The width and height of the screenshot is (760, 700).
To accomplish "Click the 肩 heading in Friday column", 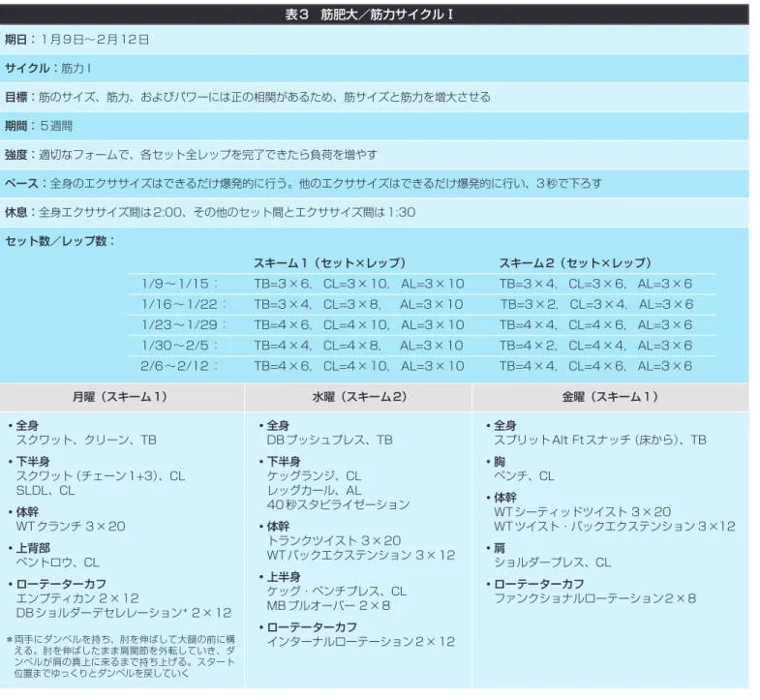I will point(500,548).
